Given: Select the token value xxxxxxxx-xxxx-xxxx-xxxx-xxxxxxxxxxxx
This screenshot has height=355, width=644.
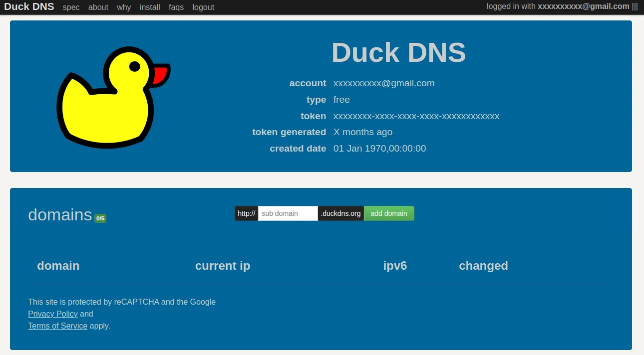Looking at the screenshot, I should tap(416, 116).
